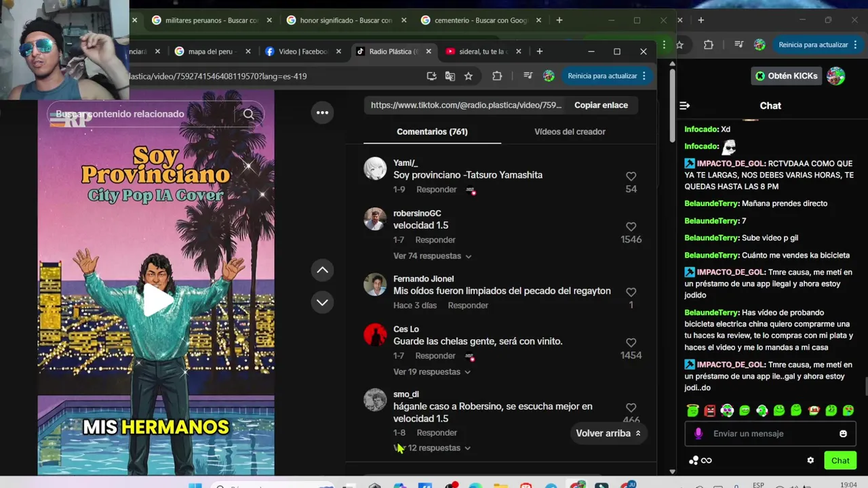Click translate page icon in address bar
The image size is (868, 488).
[450, 76]
